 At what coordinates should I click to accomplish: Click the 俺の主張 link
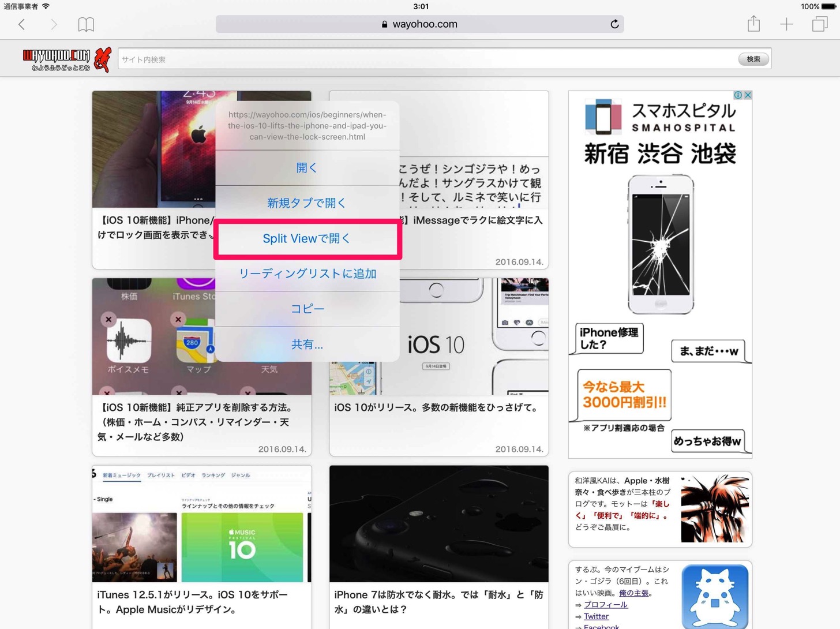[x=633, y=593]
